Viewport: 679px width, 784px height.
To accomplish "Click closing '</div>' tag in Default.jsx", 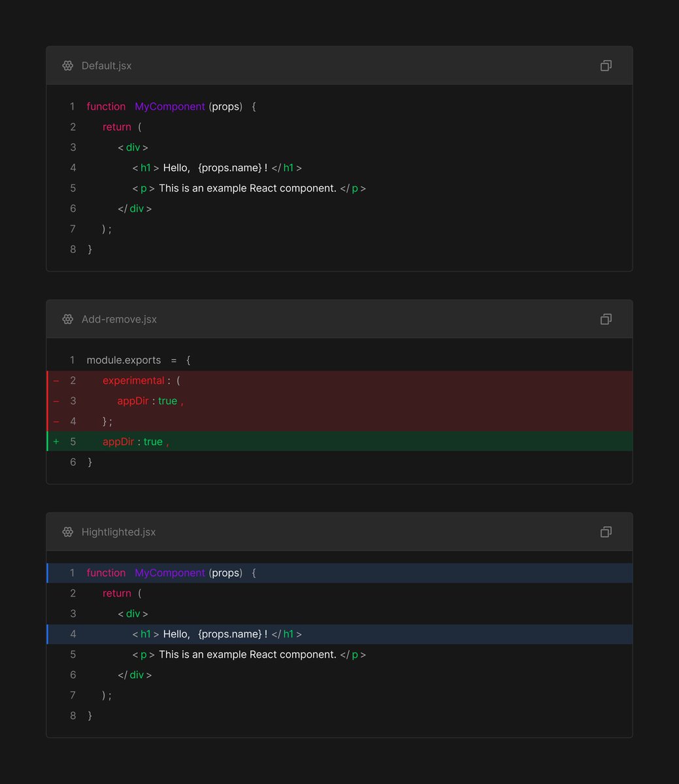I will coord(135,208).
